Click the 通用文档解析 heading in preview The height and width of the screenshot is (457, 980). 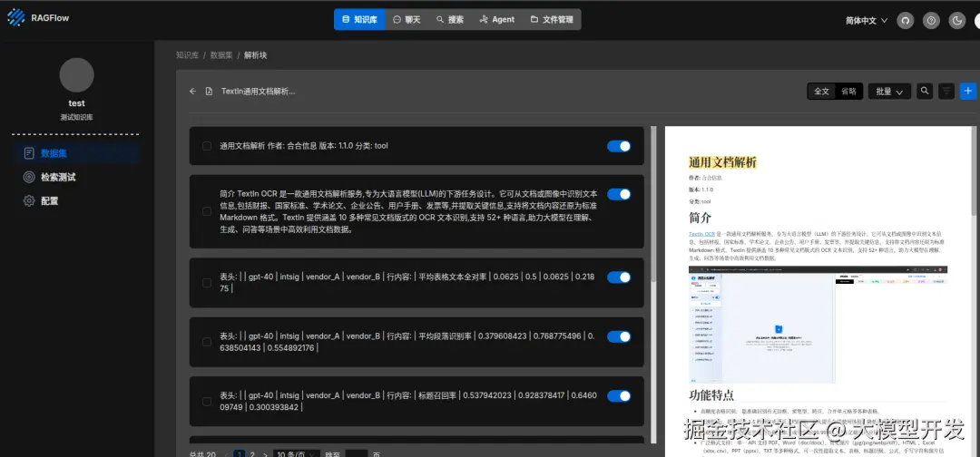pos(722,162)
